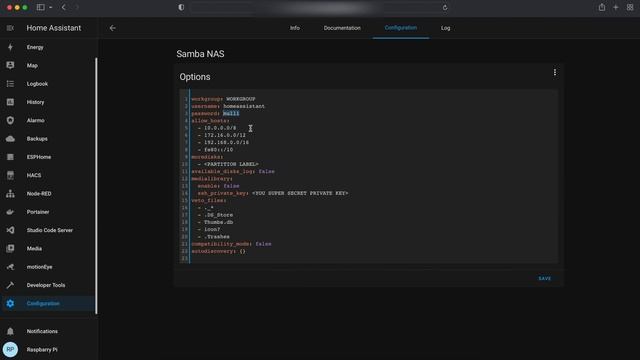Click the privacy shield icon
Image resolution: width=640 pixels, height=360 pixels.
(181, 7)
